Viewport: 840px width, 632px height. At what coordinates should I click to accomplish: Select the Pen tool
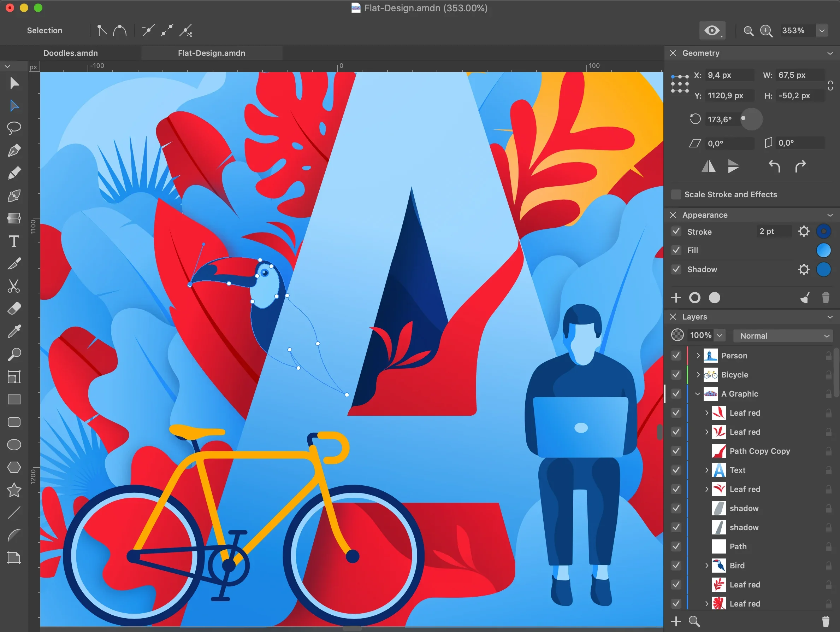[x=14, y=151]
